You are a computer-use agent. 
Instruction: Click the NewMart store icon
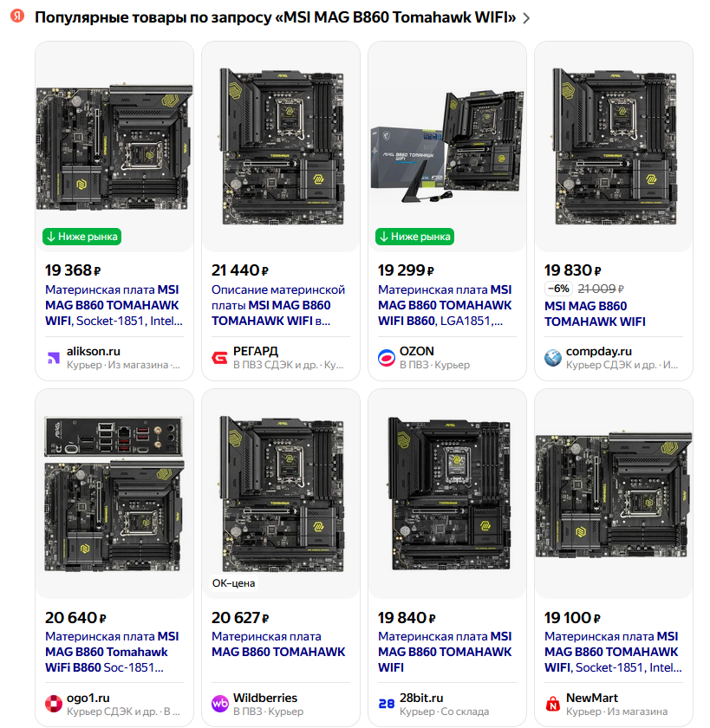tap(552, 704)
